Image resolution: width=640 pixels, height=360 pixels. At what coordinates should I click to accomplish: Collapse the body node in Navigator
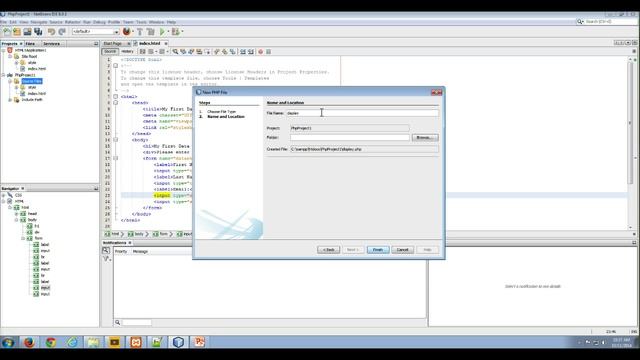pos(17,220)
